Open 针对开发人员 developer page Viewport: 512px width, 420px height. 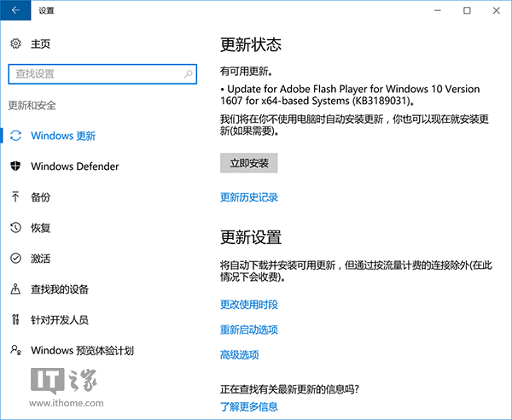pos(60,320)
